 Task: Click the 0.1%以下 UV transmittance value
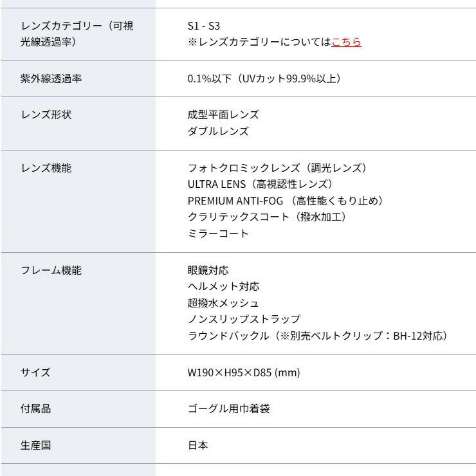pos(264,79)
